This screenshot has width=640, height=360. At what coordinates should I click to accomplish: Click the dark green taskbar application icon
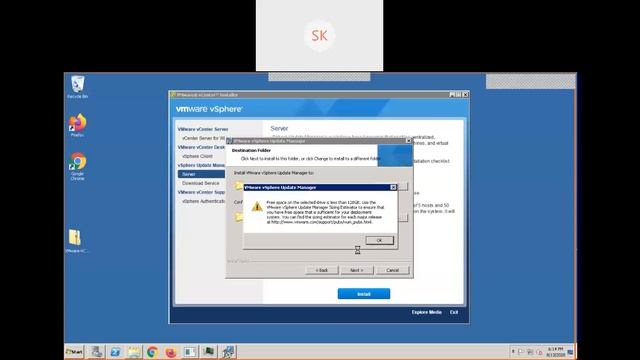coord(209,351)
